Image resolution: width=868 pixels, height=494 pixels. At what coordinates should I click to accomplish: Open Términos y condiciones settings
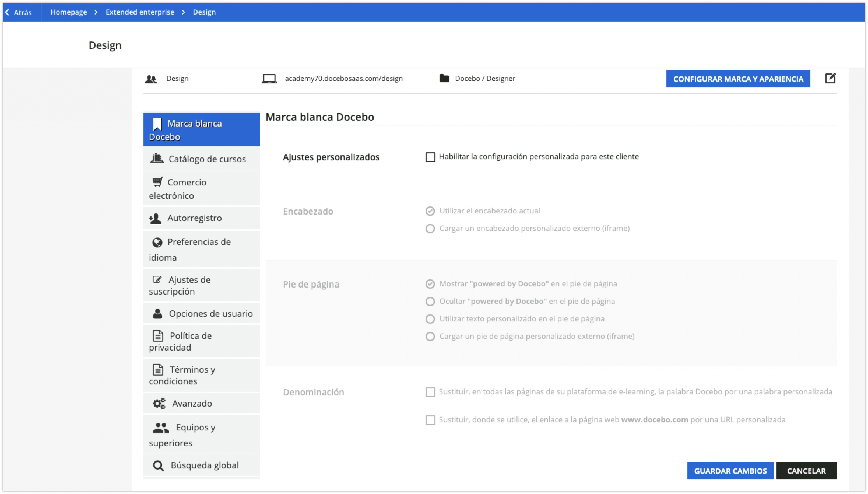click(x=201, y=375)
